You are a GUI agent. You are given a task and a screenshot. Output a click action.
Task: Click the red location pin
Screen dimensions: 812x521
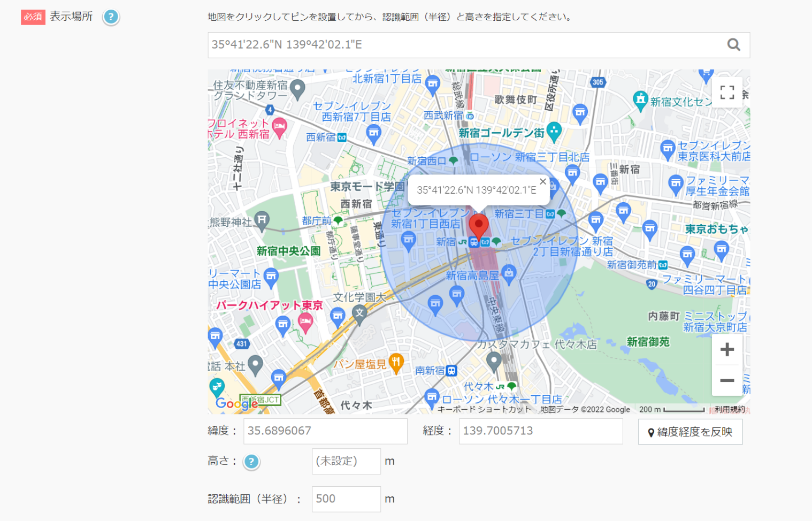coord(479,227)
